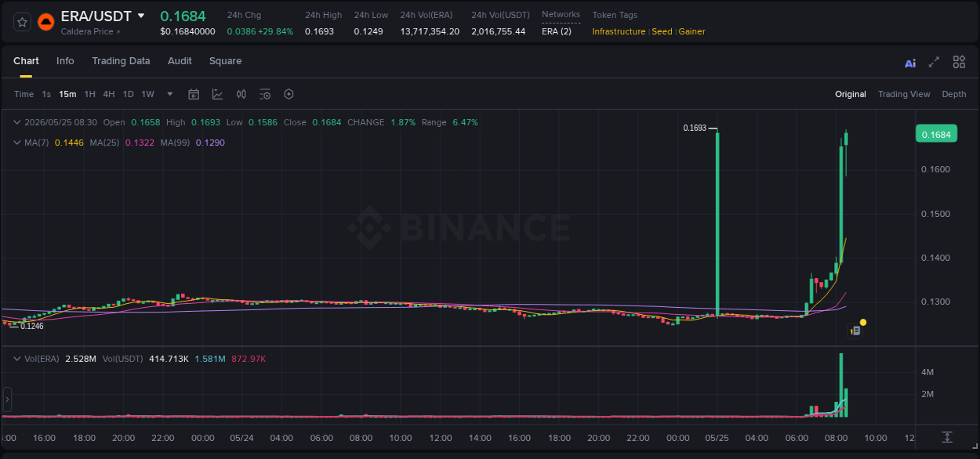
Task: Expand the left side panel arrow
Action: [x=7, y=399]
